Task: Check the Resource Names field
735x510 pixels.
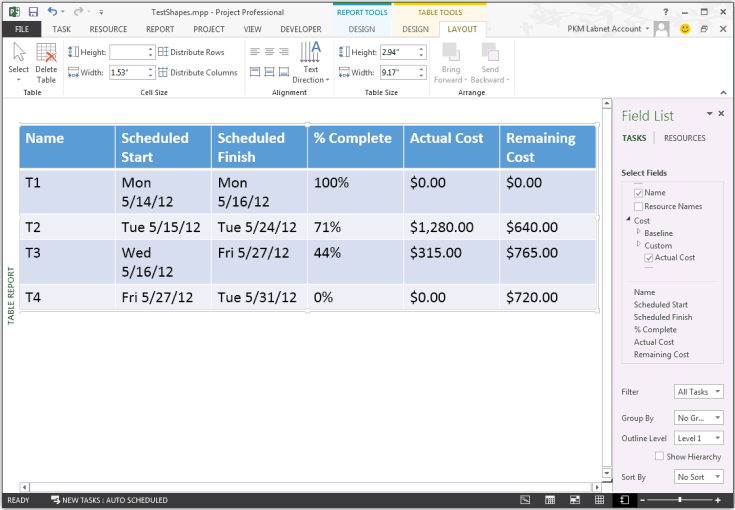Action: point(639,207)
